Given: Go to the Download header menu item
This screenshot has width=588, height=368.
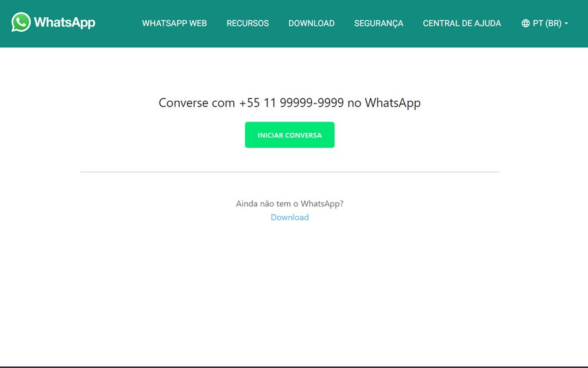Looking at the screenshot, I should pyautogui.click(x=311, y=23).
